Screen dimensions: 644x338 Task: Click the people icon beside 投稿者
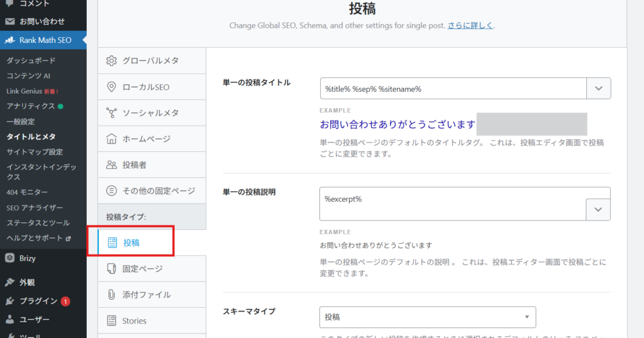[x=112, y=165]
